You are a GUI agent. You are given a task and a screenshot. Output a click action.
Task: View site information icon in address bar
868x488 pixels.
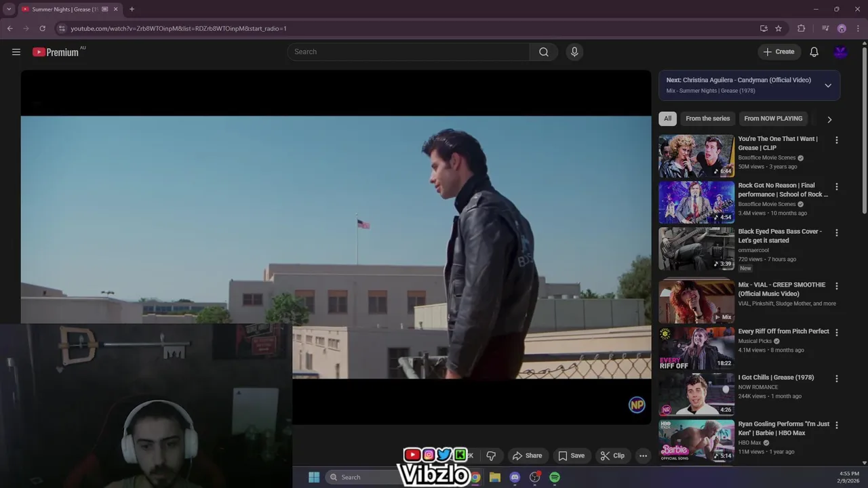[62, 28]
